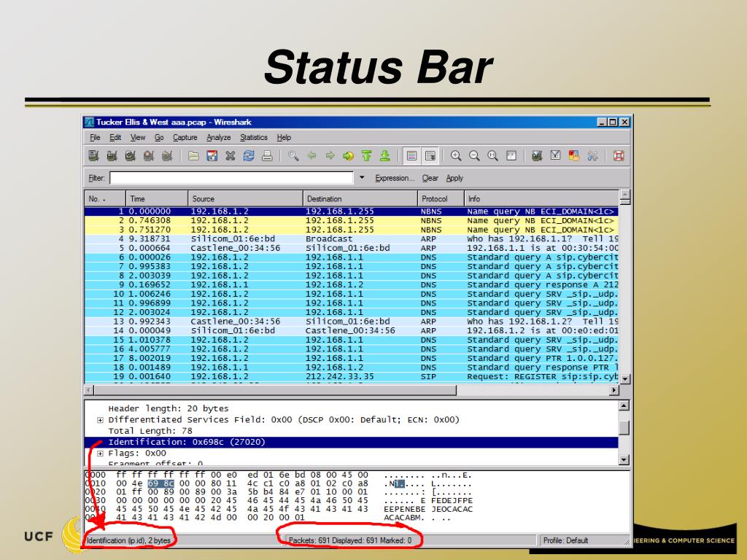Find a packet magnifier icon
This screenshot has height=560, width=747.
[293, 156]
